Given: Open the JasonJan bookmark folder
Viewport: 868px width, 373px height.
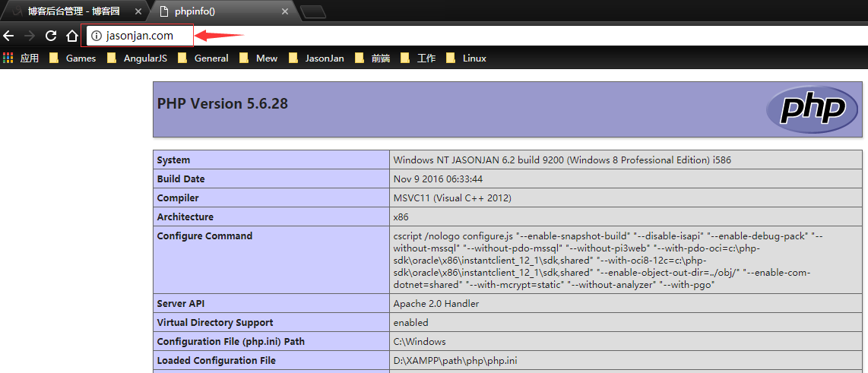Looking at the screenshot, I should 316,58.
